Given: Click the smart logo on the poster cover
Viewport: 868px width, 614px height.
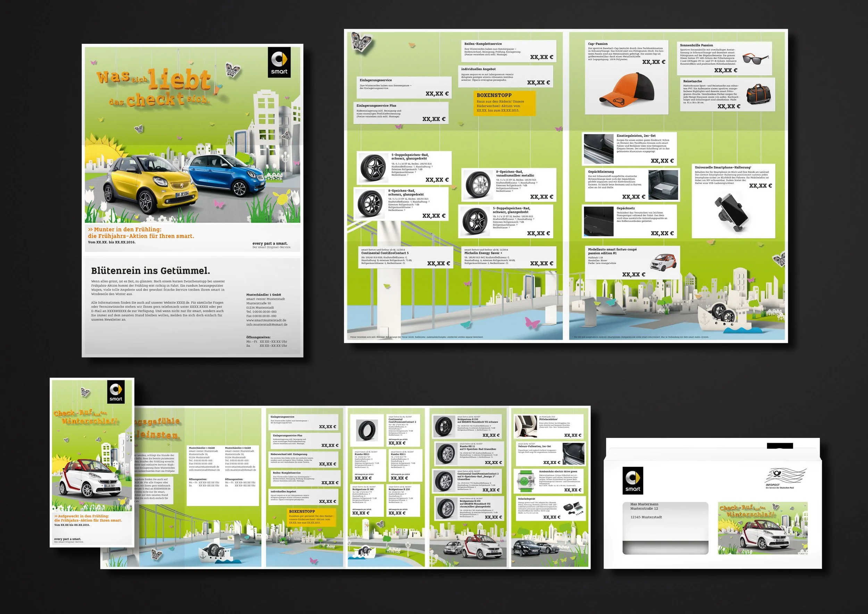Looking at the screenshot, I should tap(279, 63).
